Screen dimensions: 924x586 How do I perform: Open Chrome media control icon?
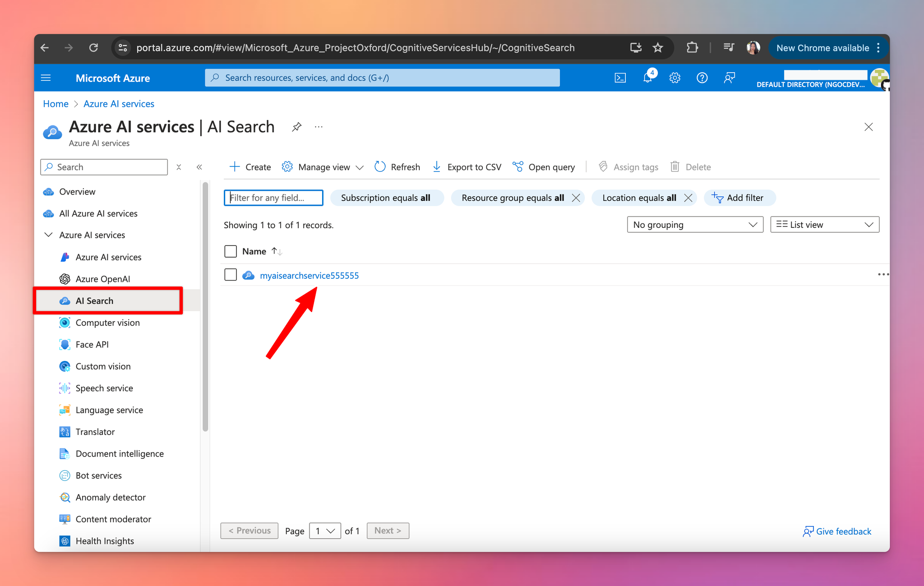(x=729, y=48)
